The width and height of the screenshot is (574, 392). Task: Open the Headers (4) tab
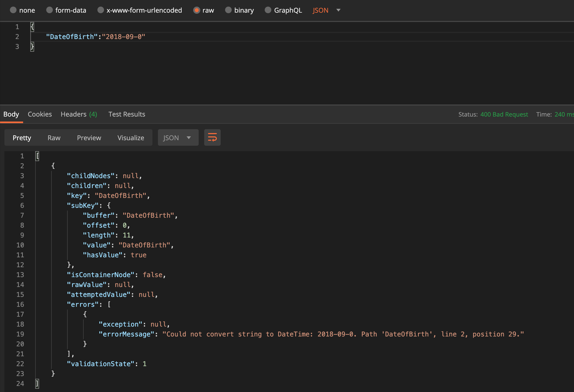[79, 114]
